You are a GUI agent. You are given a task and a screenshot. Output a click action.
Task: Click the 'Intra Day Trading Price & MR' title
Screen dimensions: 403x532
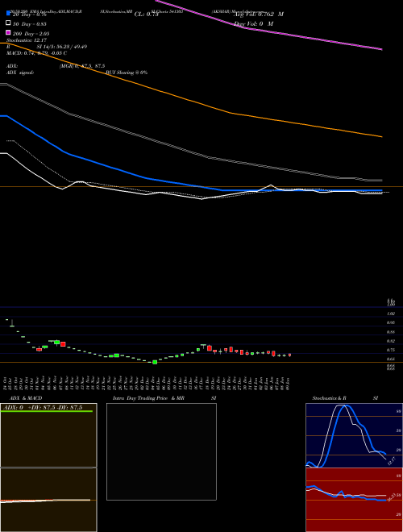pos(149,398)
